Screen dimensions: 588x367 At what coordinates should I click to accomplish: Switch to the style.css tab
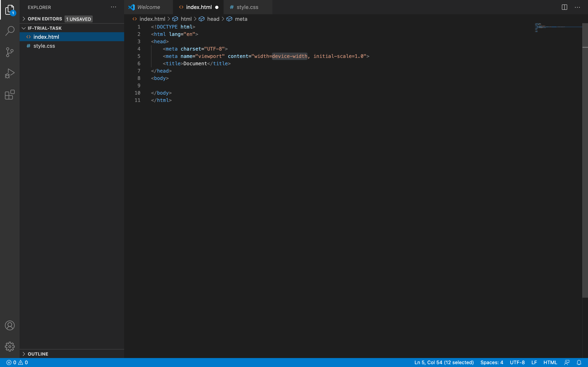tap(247, 7)
